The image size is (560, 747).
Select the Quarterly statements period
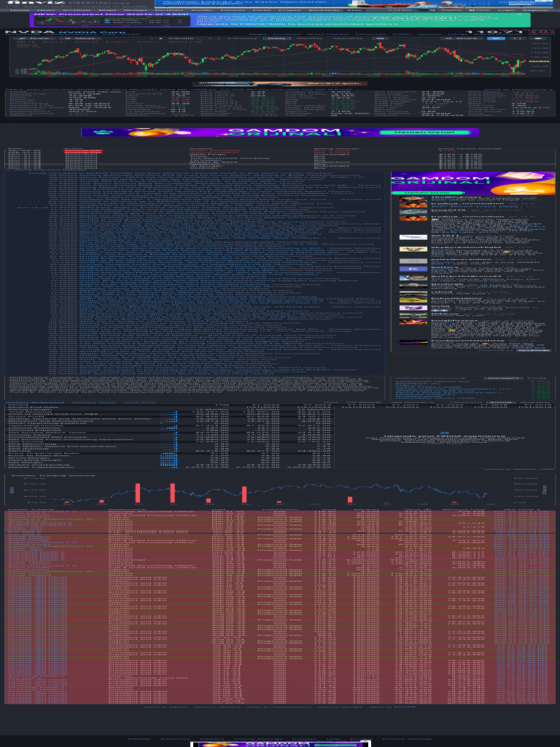(536, 403)
